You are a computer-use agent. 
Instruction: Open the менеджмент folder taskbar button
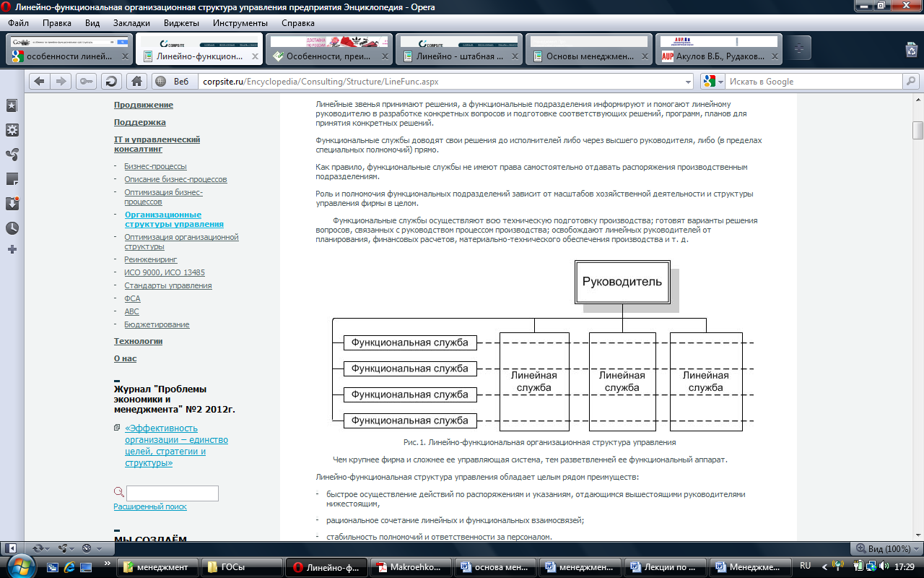coord(156,567)
